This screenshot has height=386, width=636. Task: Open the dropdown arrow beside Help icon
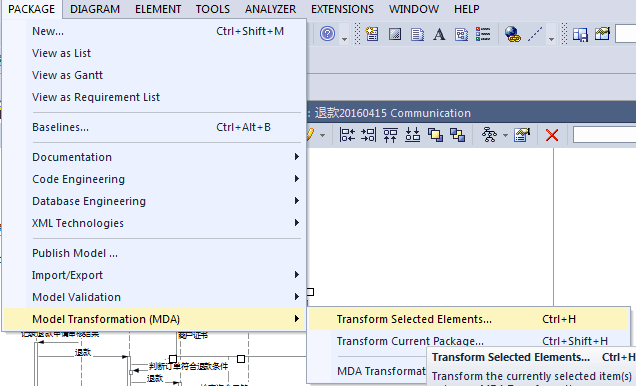pyautogui.click(x=344, y=39)
